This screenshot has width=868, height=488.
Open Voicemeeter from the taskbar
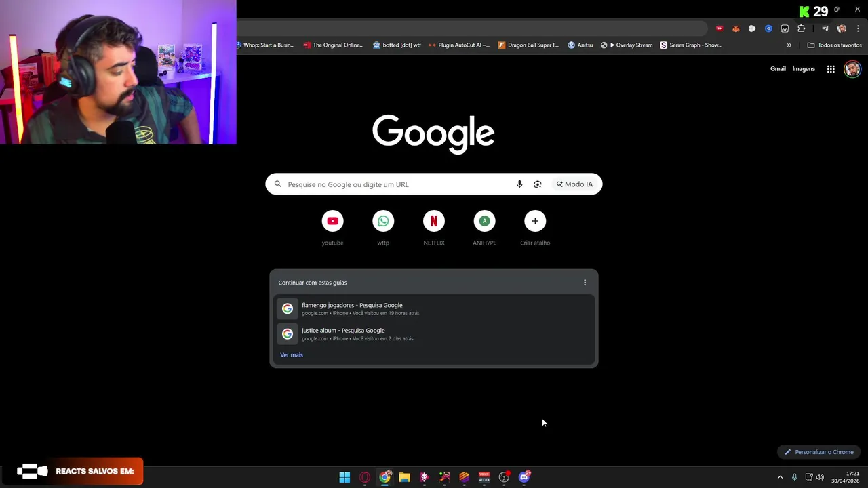tap(484, 477)
